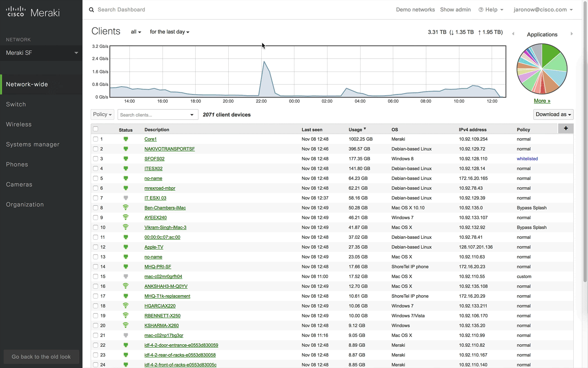Image resolution: width=588 pixels, height=368 pixels.
Task: Open the NAKIVOTRANSPORTSF client link
Action: pos(169,149)
